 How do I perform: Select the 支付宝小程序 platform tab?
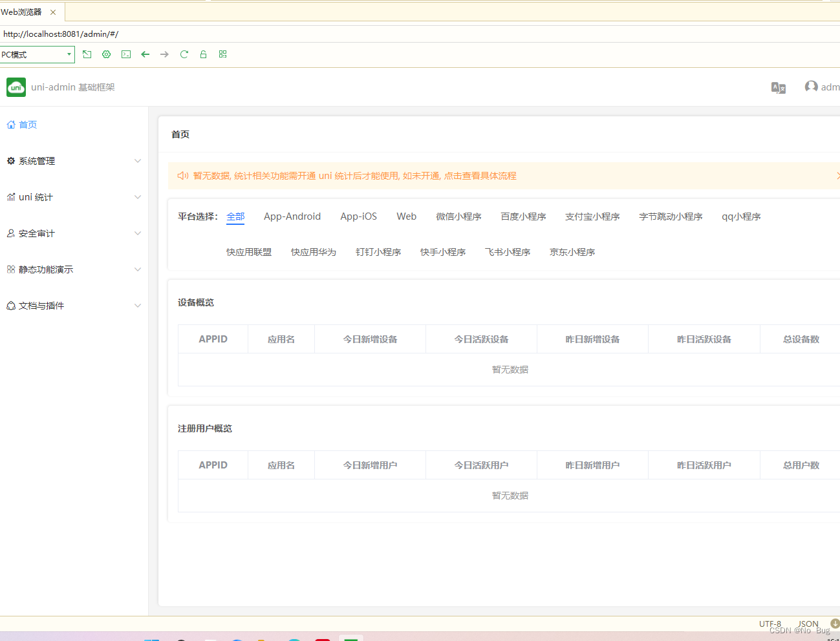[x=592, y=216]
